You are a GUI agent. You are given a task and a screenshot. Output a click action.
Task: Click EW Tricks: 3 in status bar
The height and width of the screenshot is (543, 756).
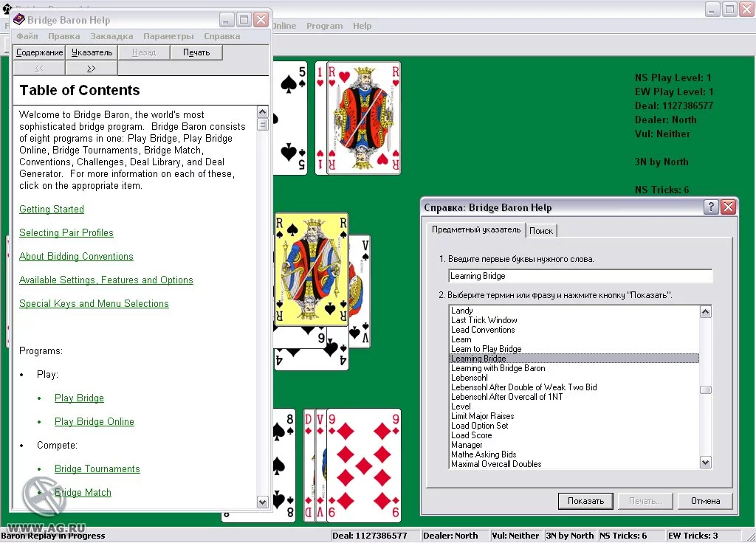pos(693,536)
